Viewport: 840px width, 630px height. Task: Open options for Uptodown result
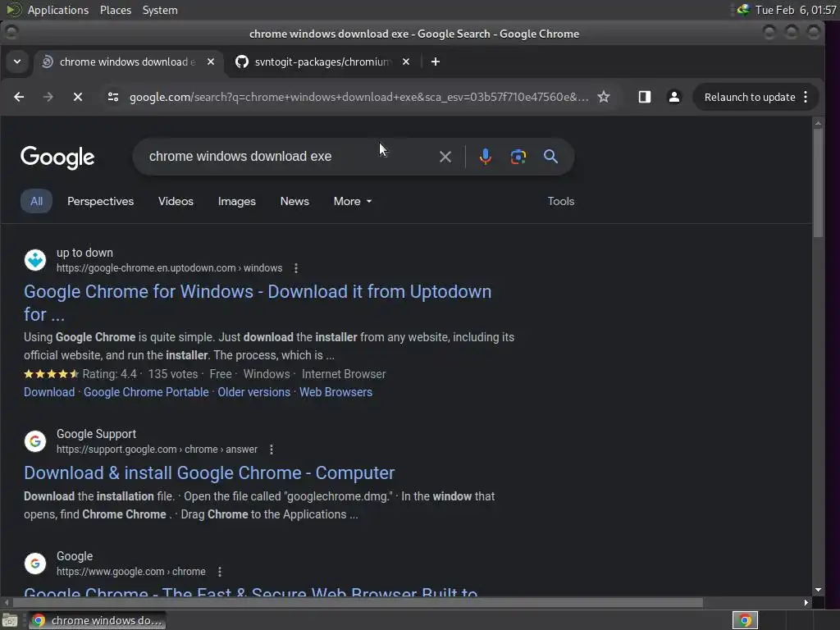point(296,268)
